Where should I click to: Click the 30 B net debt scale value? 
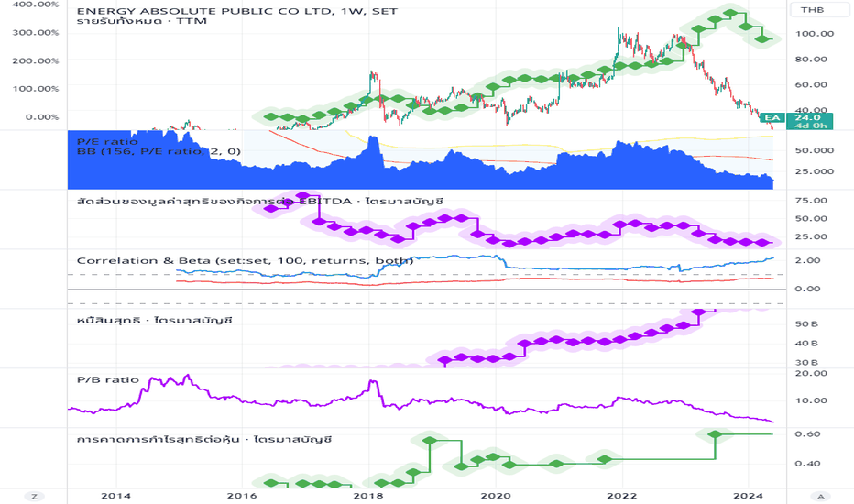(806, 362)
